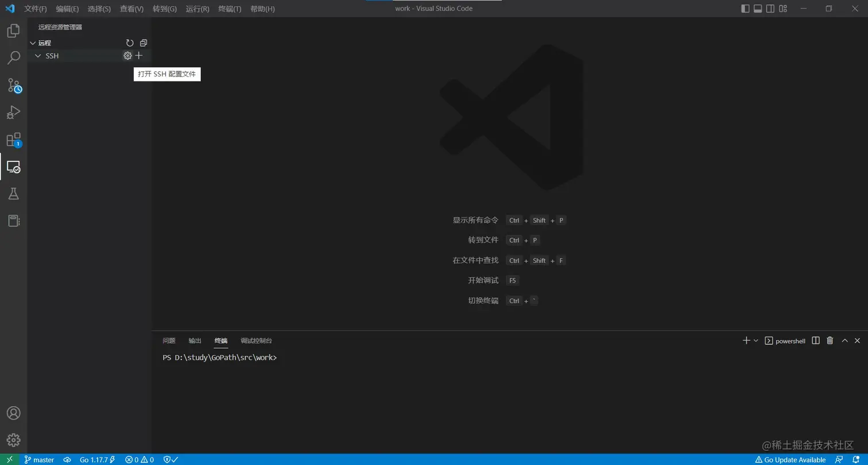Screen dimensions: 868x465
Task: Switch to the 问题 panel tab
Action: pyautogui.click(x=169, y=340)
